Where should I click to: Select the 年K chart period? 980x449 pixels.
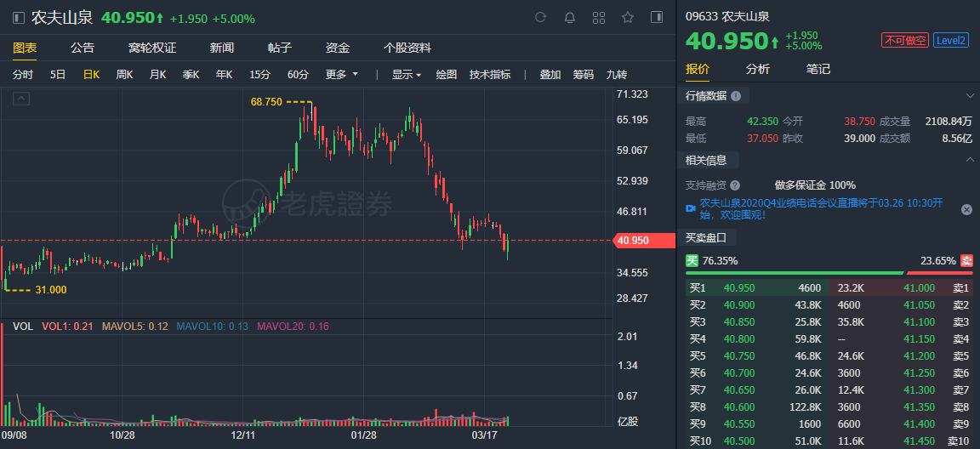coord(224,74)
